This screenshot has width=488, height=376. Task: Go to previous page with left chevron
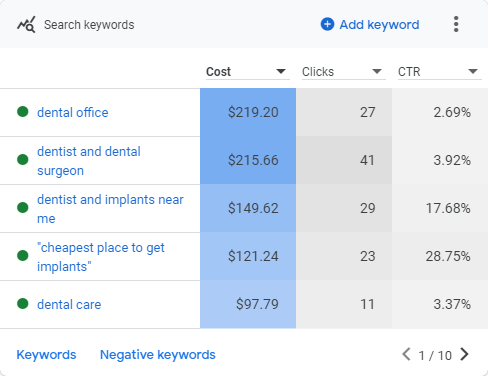[406, 354]
